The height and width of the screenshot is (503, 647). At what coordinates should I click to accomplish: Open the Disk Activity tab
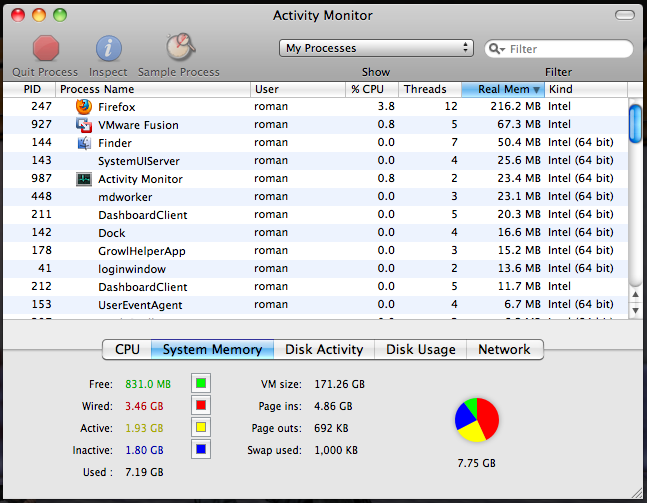[x=324, y=350]
